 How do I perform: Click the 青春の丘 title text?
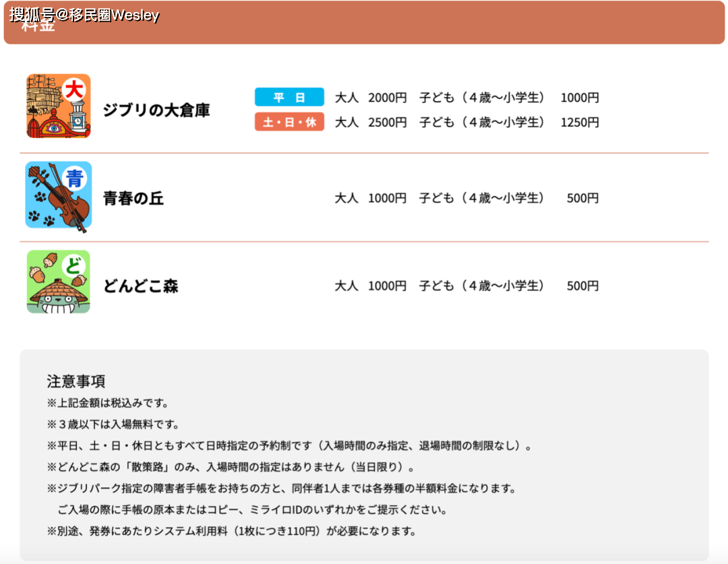[133, 198]
